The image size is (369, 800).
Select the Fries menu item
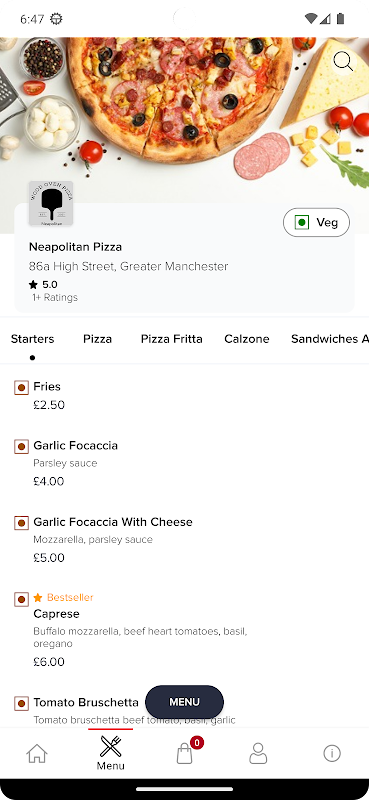tap(184, 395)
